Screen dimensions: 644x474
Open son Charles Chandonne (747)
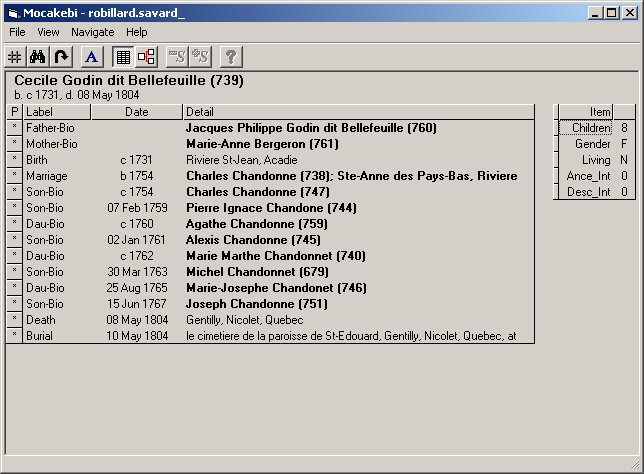[258, 192]
